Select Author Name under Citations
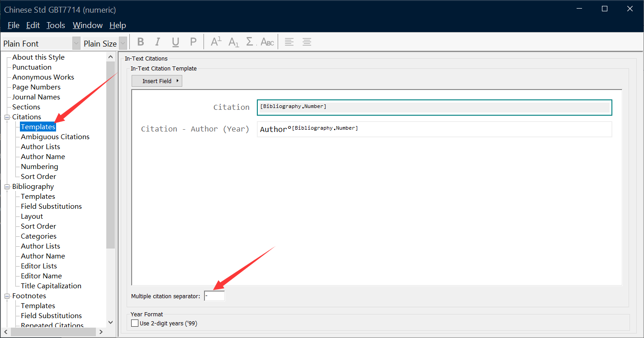Screen dimensions: 644x338 click(43, 157)
